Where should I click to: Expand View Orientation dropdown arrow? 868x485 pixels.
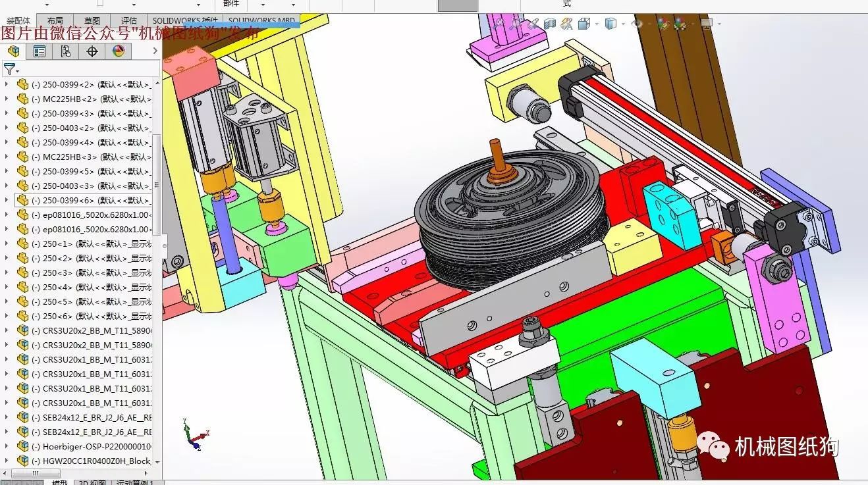[x=597, y=24]
